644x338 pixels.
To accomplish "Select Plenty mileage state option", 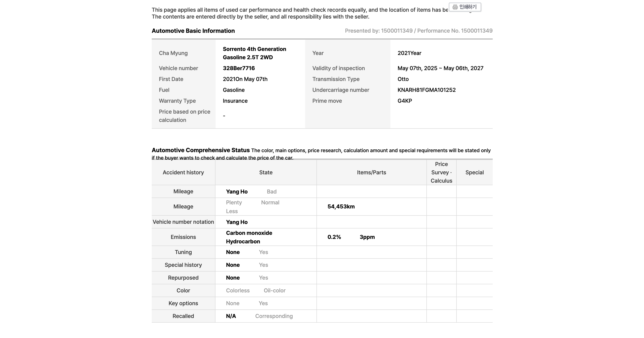I will click(x=234, y=202).
